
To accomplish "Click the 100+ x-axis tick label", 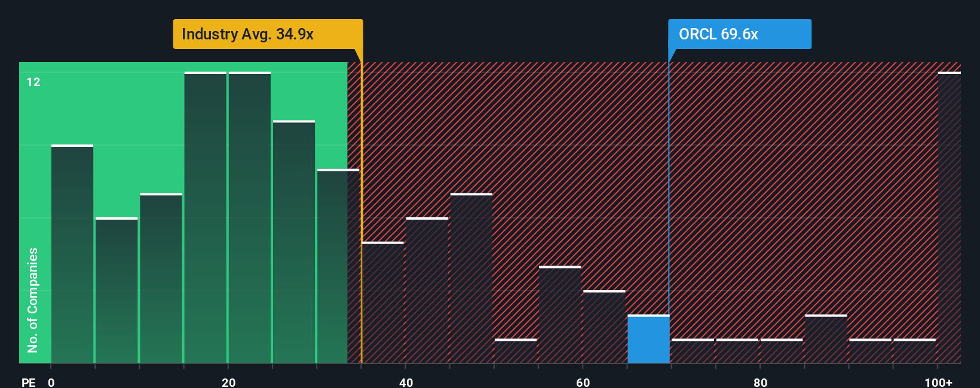I will pos(938,382).
